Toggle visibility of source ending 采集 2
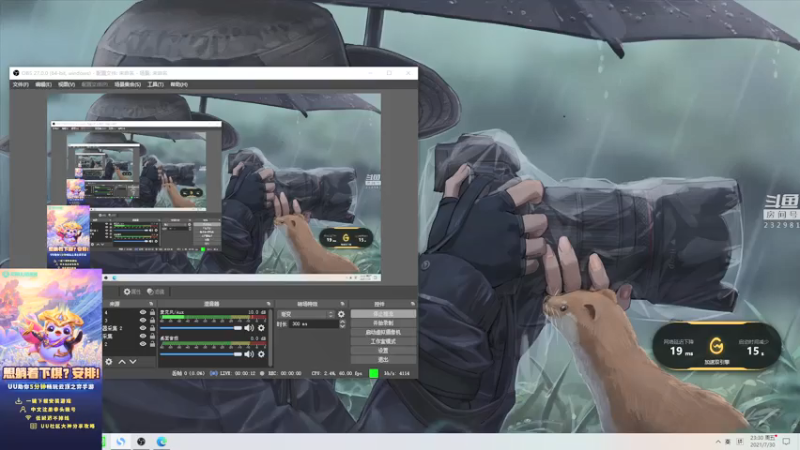The width and height of the screenshot is (800, 450). (143, 328)
